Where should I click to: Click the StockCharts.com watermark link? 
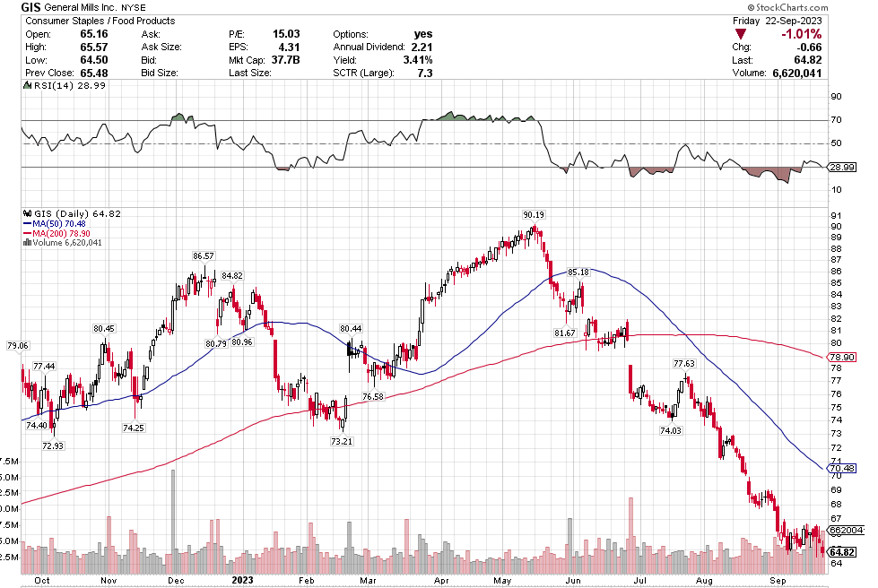click(827, 6)
